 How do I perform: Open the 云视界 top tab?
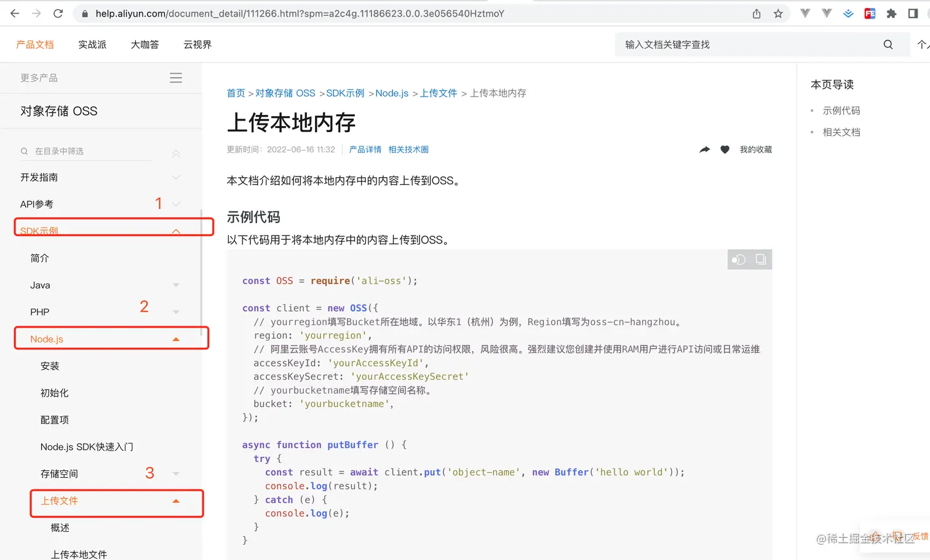(197, 44)
